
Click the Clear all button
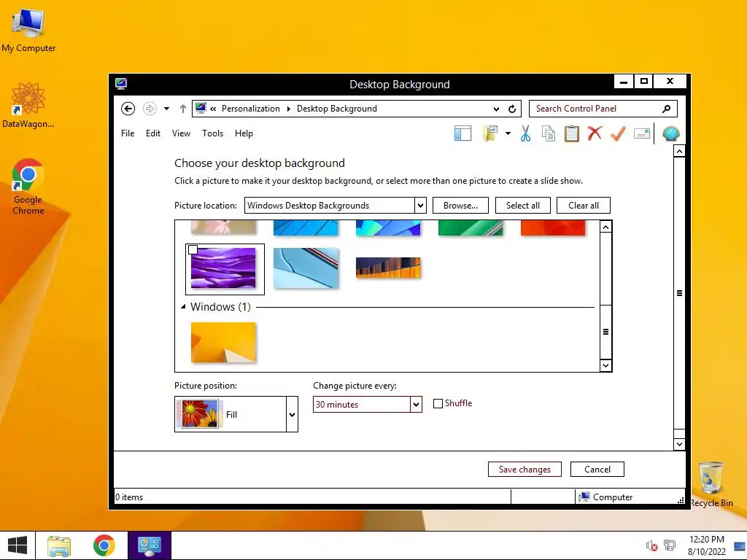pos(583,205)
